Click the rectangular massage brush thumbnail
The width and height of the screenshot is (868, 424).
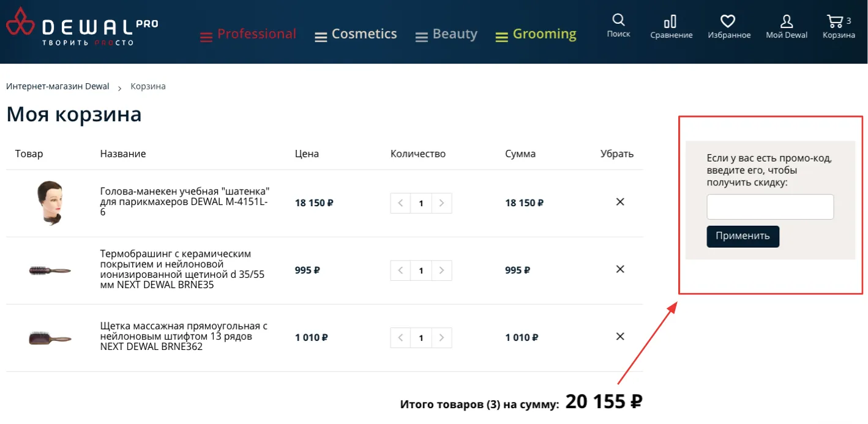click(x=50, y=338)
